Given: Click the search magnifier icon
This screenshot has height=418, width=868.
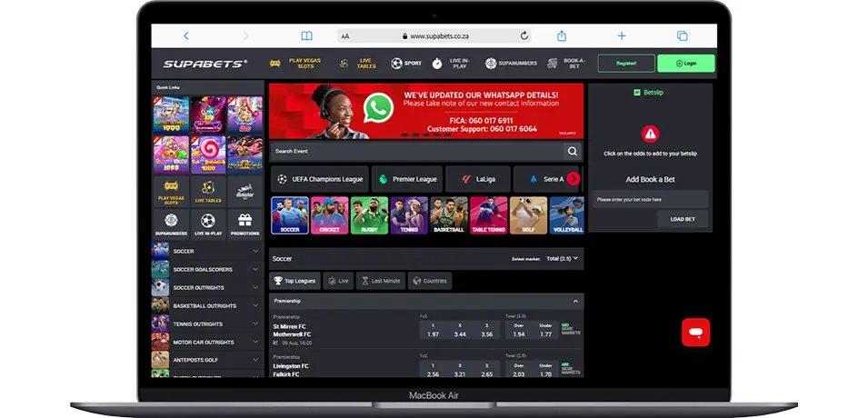Looking at the screenshot, I should [x=573, y=151].
